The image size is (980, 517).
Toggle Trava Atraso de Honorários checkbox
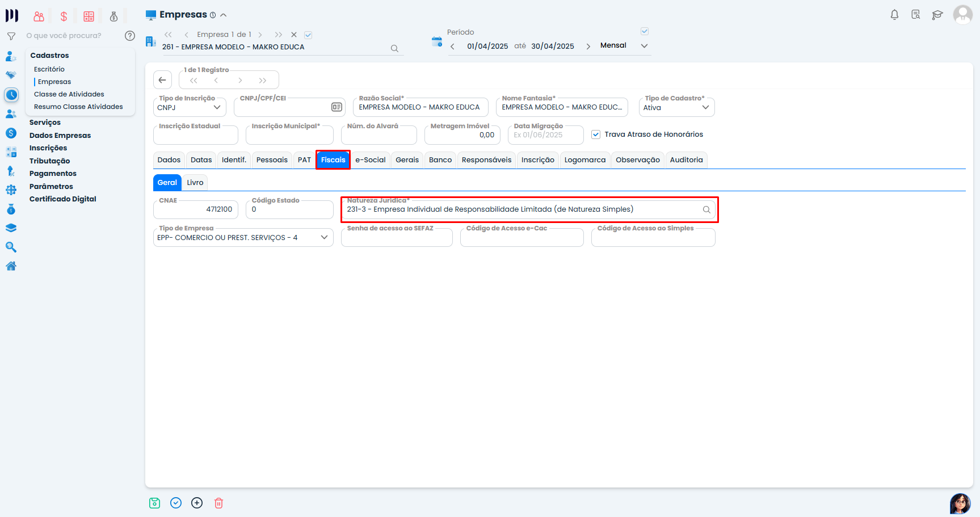point(596,134)
